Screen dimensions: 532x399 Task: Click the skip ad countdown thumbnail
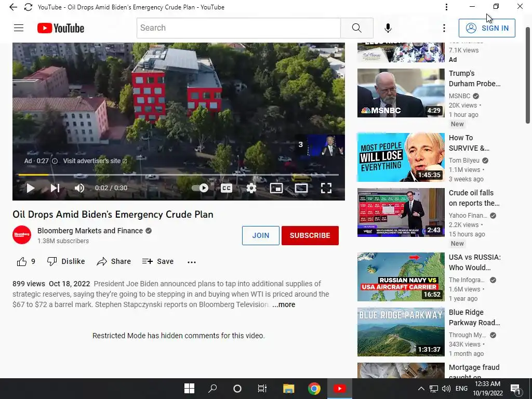click(320, 145)
